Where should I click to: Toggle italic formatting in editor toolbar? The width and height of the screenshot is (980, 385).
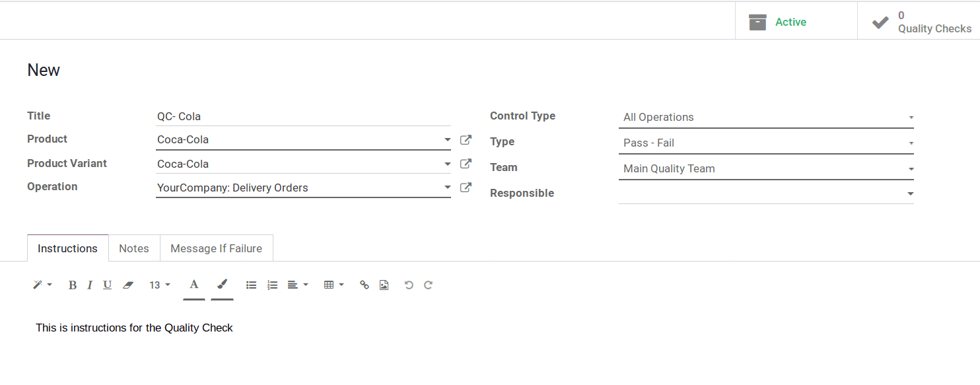[x=90, y=285]
